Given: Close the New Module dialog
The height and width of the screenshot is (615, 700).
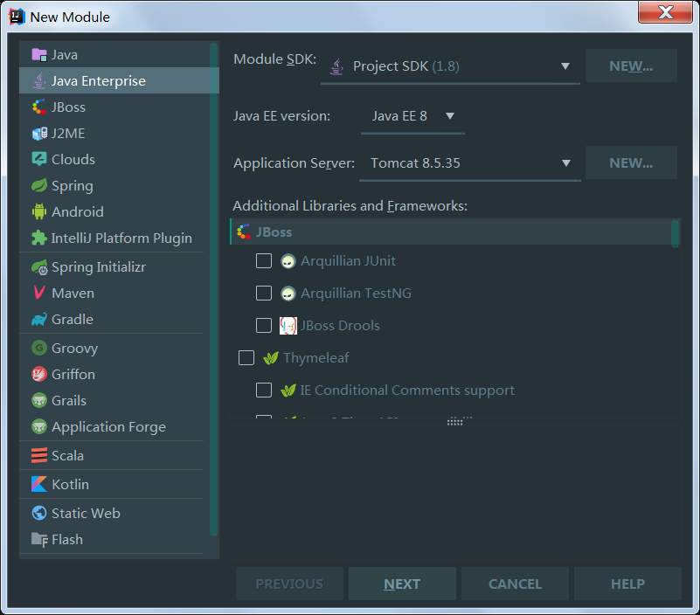Looking at the screenshot, I should click(x=666, y=12).
